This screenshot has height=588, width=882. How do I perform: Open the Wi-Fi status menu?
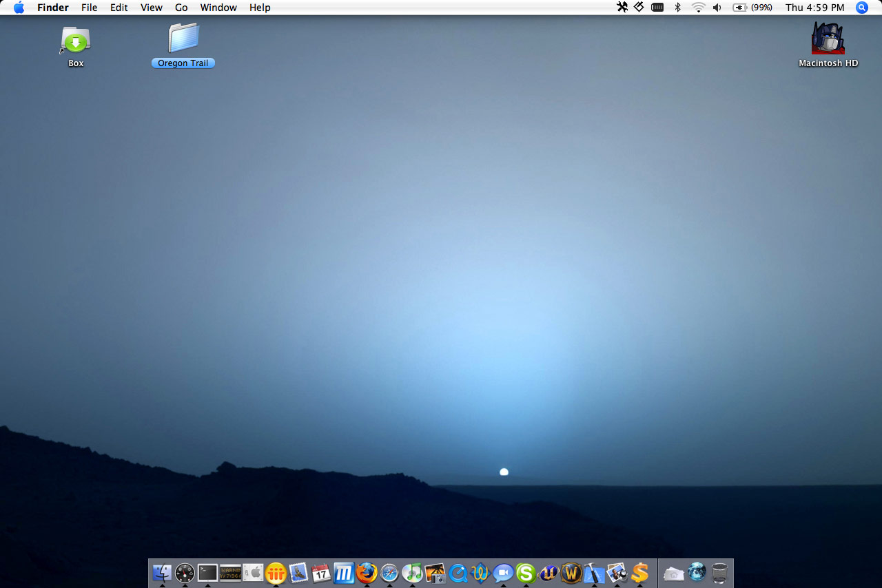point(698,8)
